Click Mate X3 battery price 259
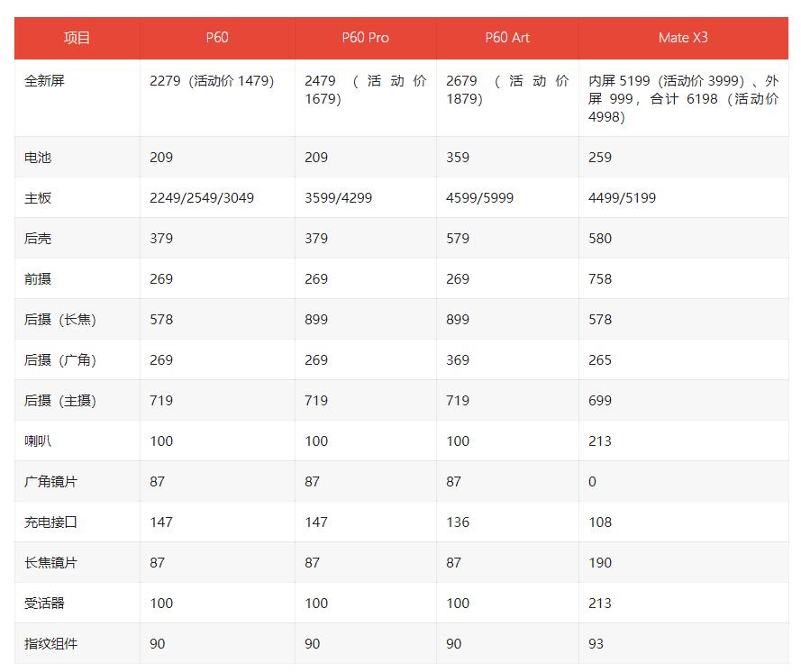801x672 pixels. click(x=600, y=158)
